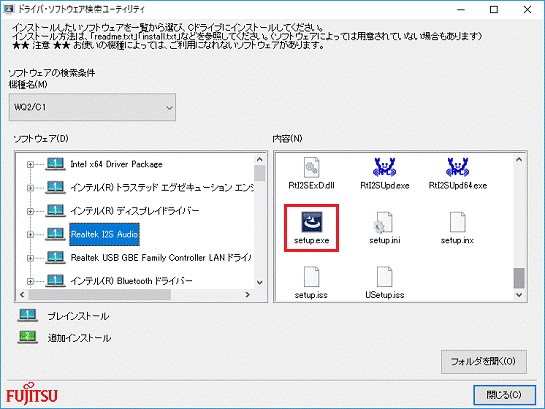Select the RtI2SUpd.exe crab icon
This screenshot has height=409, width=545.
pos(384,167)
